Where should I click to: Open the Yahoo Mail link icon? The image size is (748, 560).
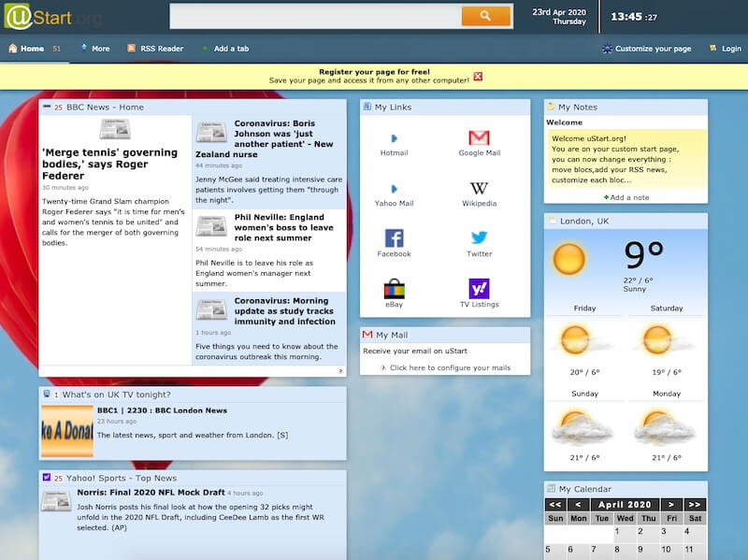pyautogui.click(x=394, y=189)
